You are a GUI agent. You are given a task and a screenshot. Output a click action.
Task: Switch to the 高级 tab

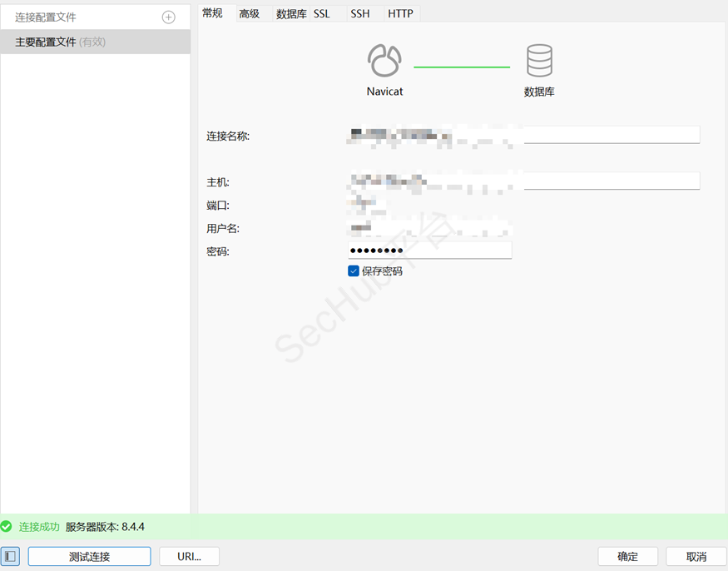coord(250,13)
